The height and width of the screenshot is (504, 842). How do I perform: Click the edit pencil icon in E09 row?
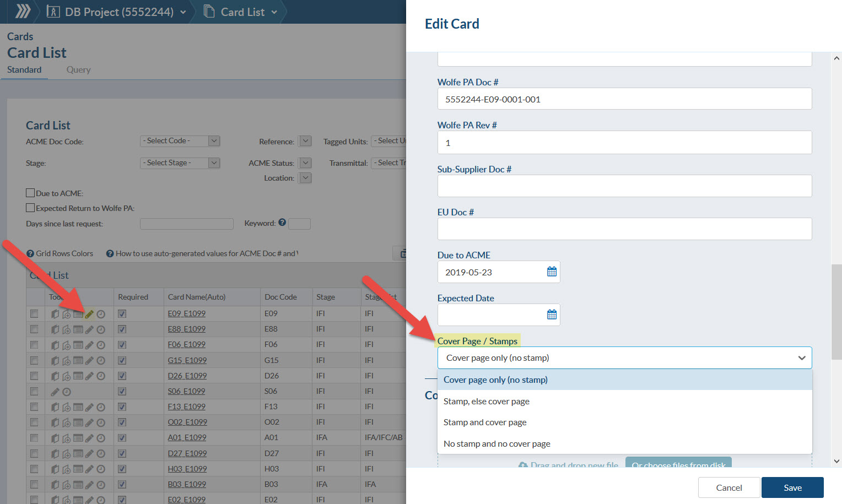pyautogui.click(x=89, y=314)
